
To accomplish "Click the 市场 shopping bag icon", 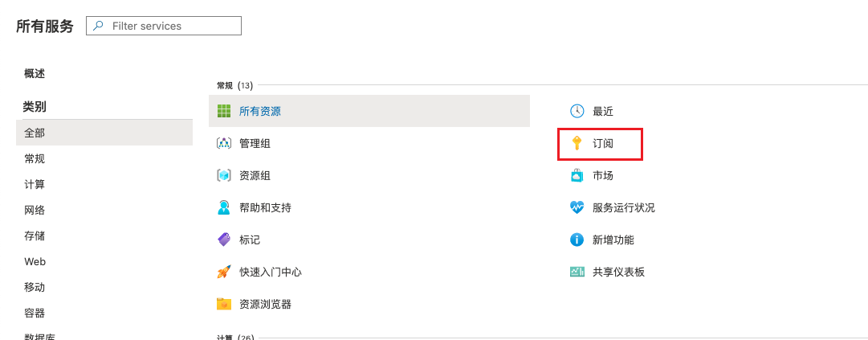I will [x=577, y=175].
